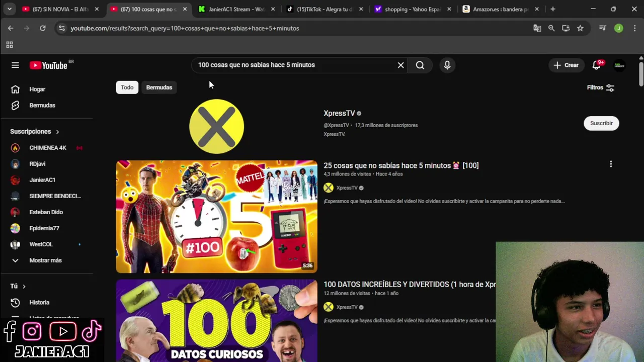644x362 pixels.
Task: Bookmark this page with the star
Action: 580,28
